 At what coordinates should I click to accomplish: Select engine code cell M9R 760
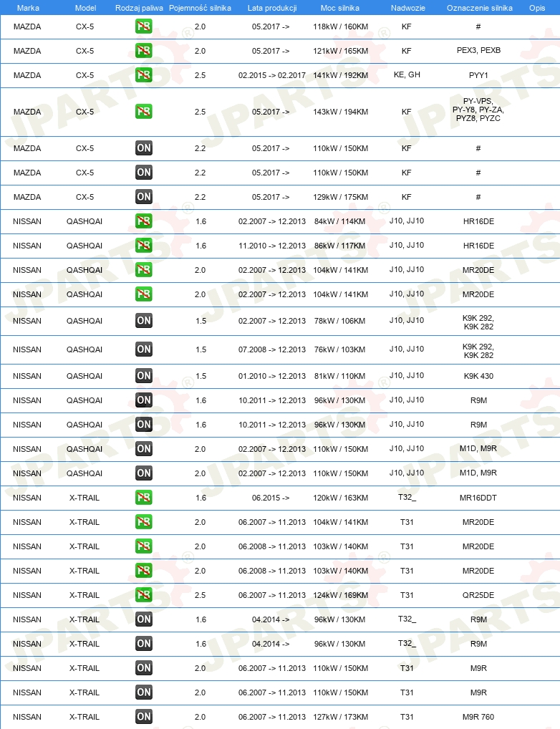[478, 717]
